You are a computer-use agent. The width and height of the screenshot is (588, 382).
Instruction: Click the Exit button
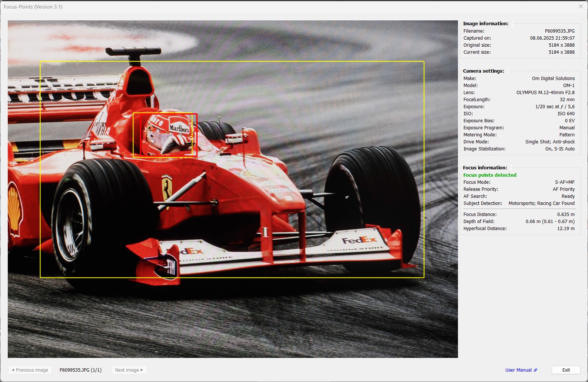click(x=566, y=370)
